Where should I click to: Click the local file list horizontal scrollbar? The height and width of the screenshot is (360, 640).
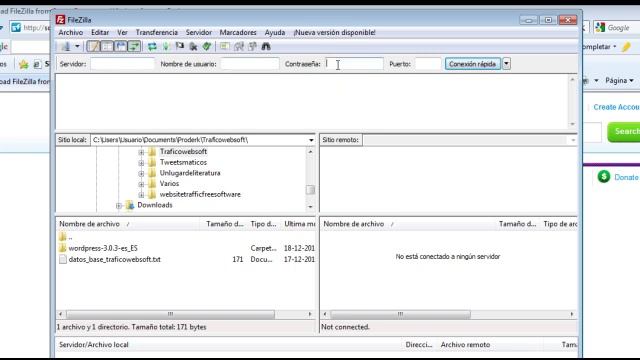pos(171,314)
